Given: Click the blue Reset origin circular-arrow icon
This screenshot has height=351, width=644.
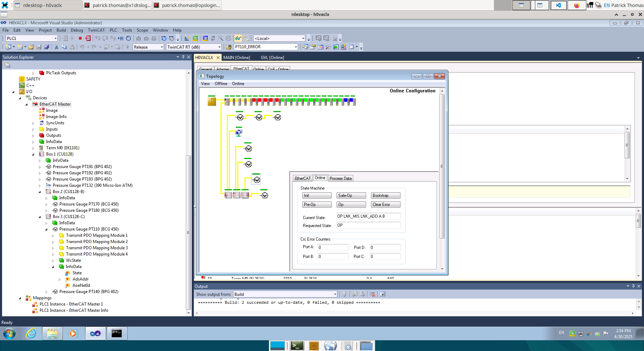Looking at the screenshot, I should [x=129, y=38].
